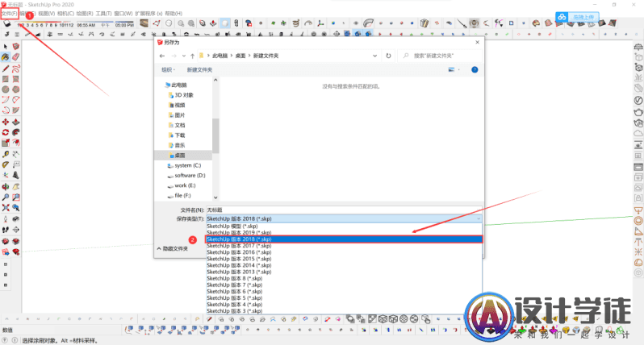Adjust the shadow month slider
Image resolution: width=644 pixels, height=345 pixels.
point(45,25)
